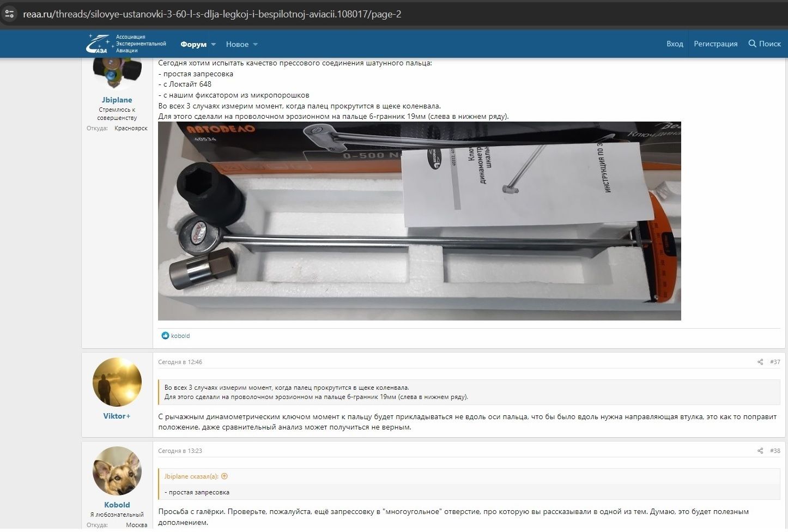The height and width of the screenshot is (532, 788).
Task: Click the Регистрация link
Action: [716, 44]
